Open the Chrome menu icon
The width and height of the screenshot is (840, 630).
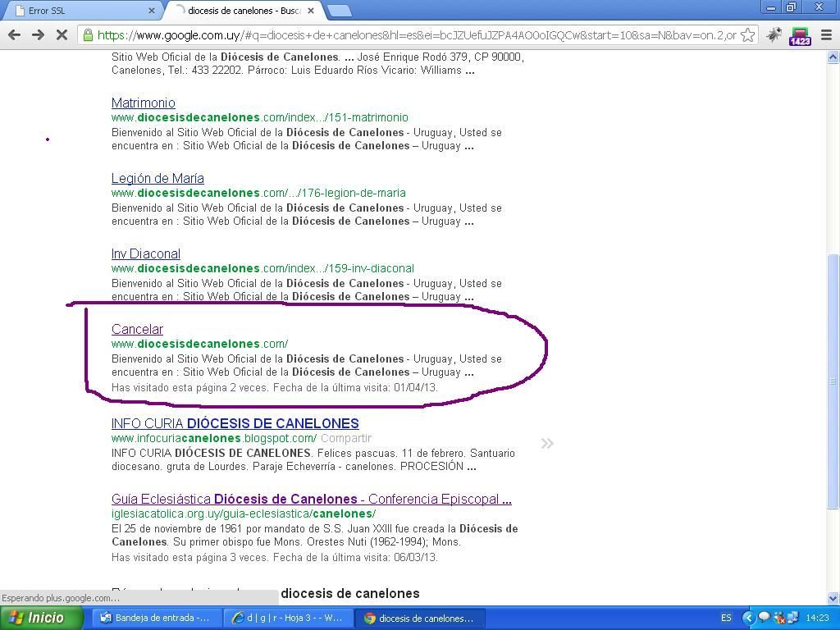coord(827,35)
